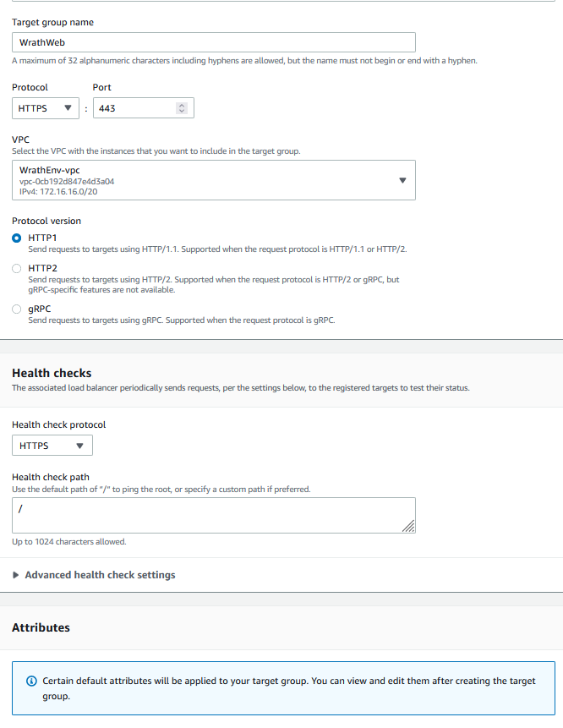Click the Health checks section heading
This screenshot has height=728, width=563.
click(x=52, y=373)
